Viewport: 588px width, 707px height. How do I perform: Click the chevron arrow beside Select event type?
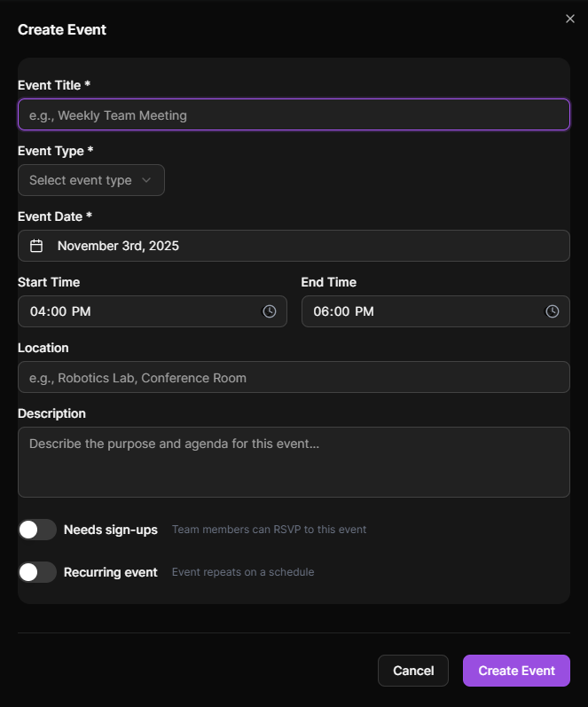tap(146, 180)
